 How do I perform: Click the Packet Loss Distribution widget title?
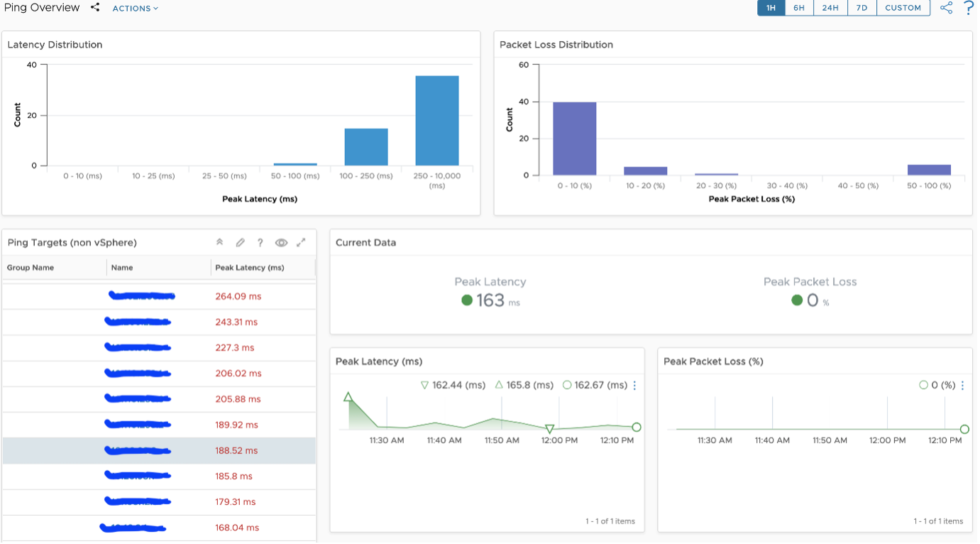click(556, 45)
